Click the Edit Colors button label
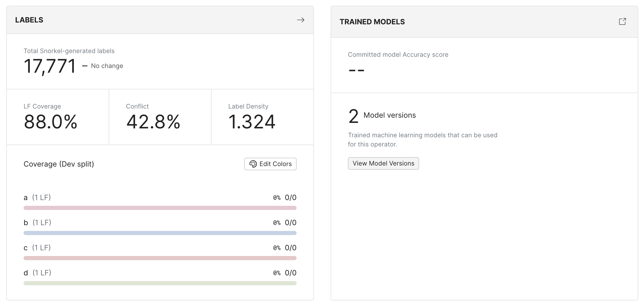Viewport: 644px width, 307px height. [275, 164]
